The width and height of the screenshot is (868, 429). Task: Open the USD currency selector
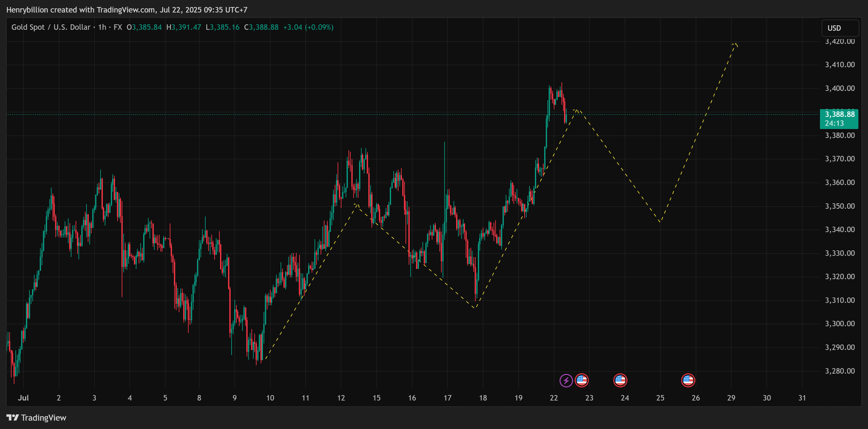click(x=840, y=28)
